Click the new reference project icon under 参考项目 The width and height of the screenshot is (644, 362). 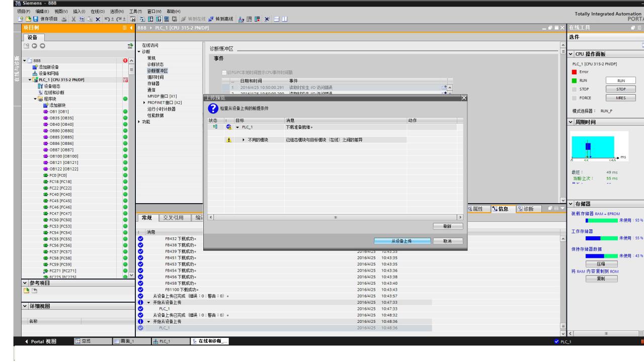pos(26,291)
